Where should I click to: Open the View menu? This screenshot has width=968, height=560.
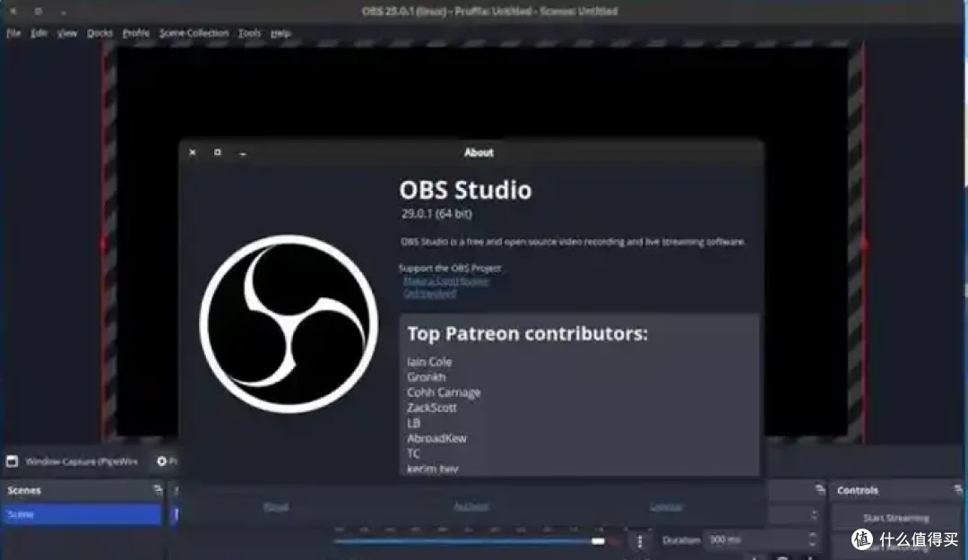pyautogui.click(x=67, y=33)
